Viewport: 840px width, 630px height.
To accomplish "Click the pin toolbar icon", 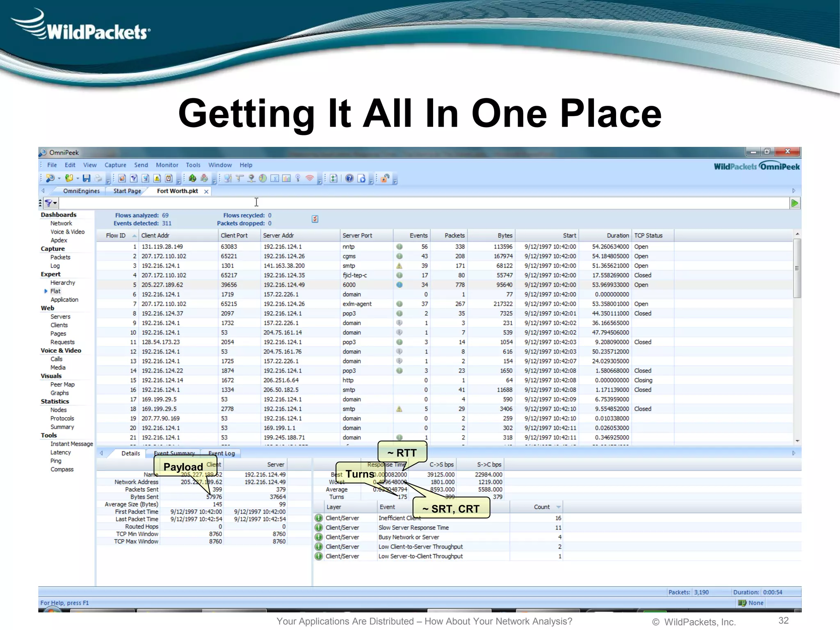I will coord(298,178).
